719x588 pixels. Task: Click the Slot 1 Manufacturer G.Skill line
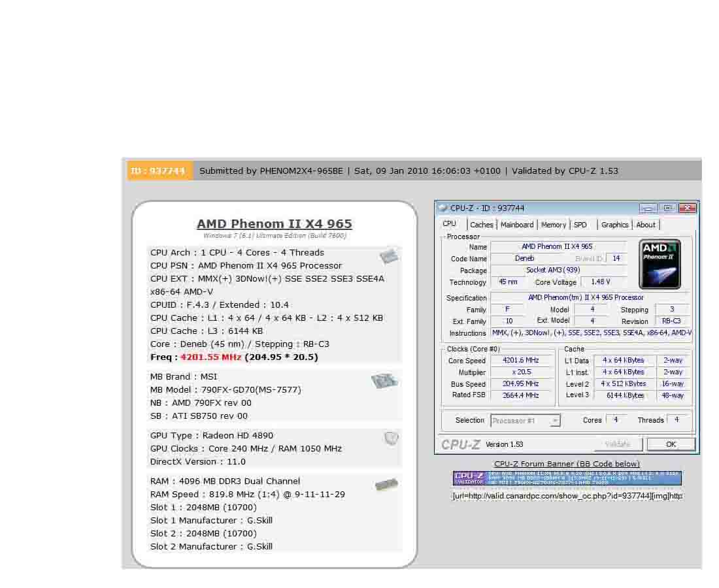click(211, 521)
